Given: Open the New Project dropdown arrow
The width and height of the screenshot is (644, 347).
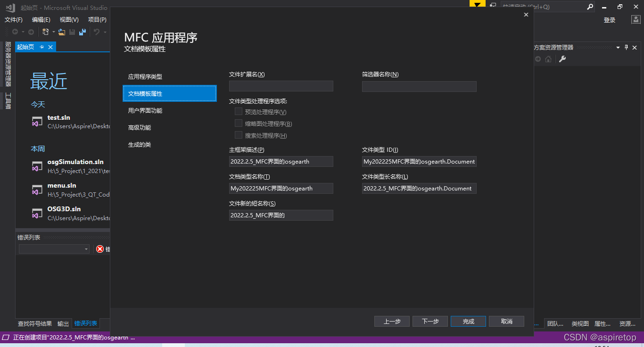Looking at the screenshot, I should pos(54,32).
